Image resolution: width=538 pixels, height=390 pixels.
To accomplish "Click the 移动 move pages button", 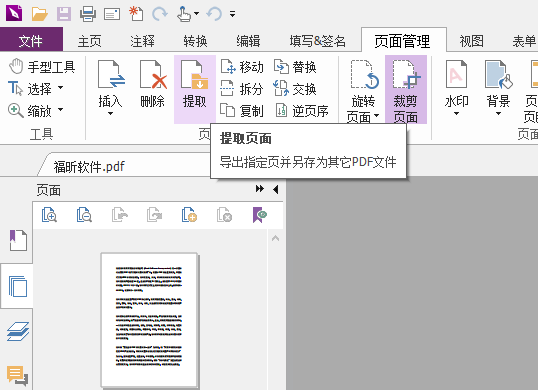I will pos(242,67).
